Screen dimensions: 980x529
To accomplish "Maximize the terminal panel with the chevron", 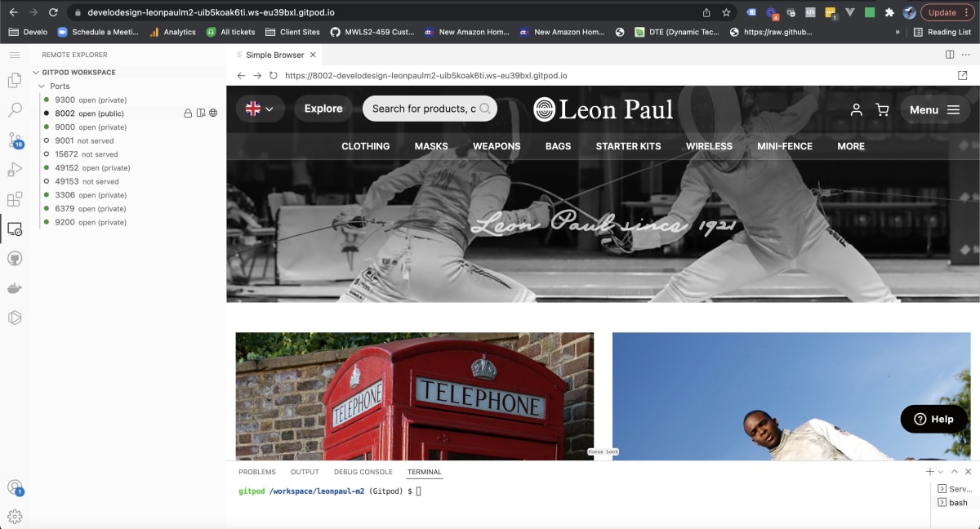I will point(955,471).
